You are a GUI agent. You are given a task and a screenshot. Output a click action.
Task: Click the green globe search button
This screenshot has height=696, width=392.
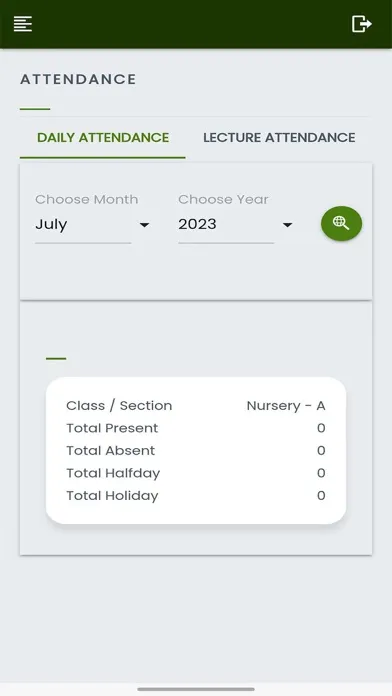pos(341,223)
